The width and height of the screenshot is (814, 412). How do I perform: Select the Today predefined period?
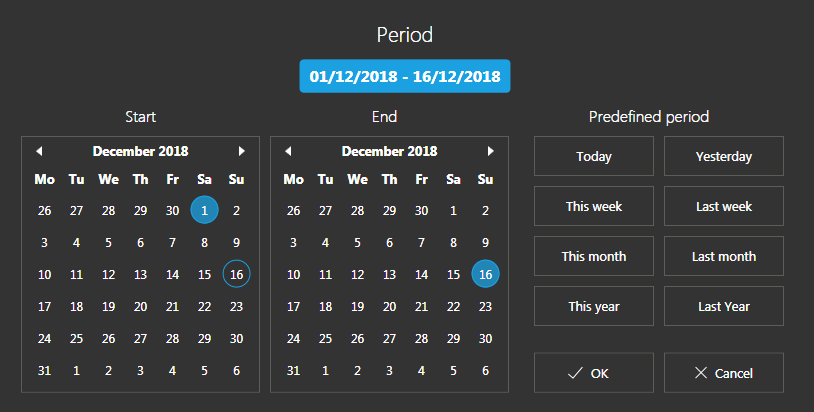click(x=593, y=156)
